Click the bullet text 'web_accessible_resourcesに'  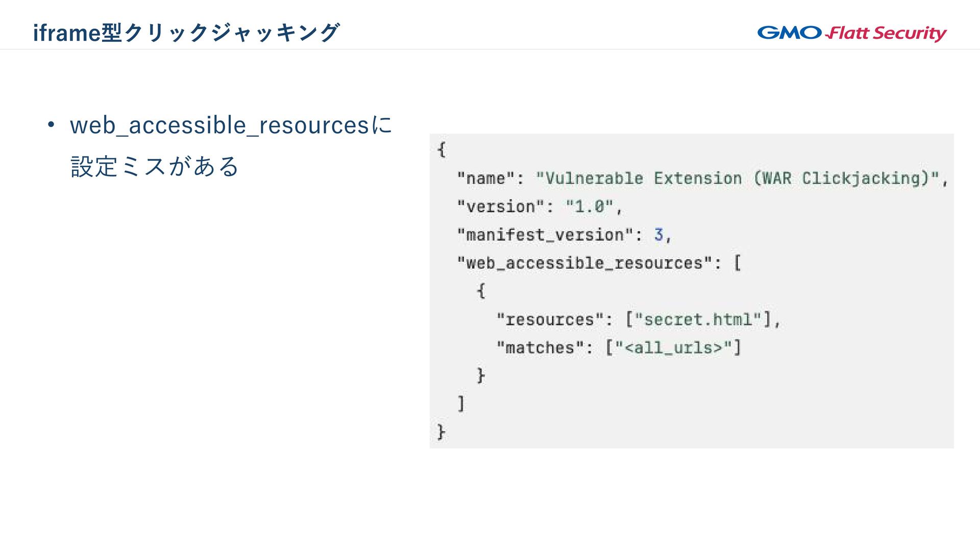231,126
